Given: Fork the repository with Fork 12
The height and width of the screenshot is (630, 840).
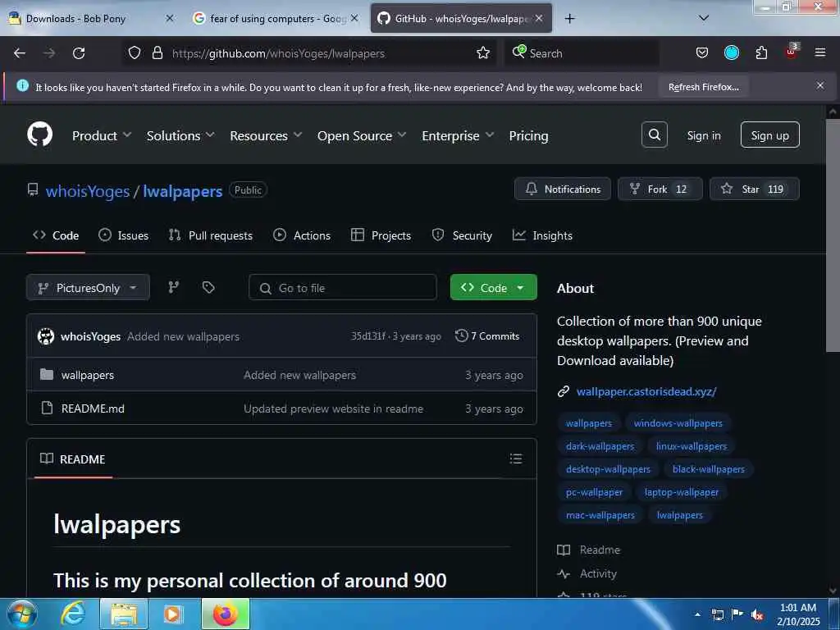Looking at the screenshot, I should 660,189.
